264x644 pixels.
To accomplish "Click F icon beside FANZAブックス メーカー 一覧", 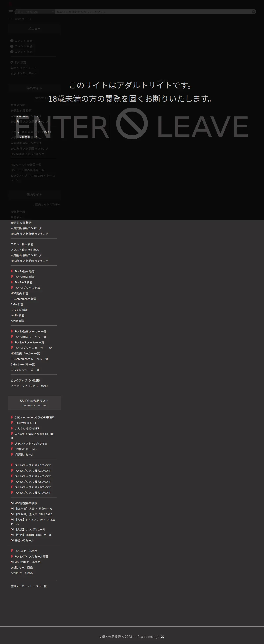I will 12,347.
